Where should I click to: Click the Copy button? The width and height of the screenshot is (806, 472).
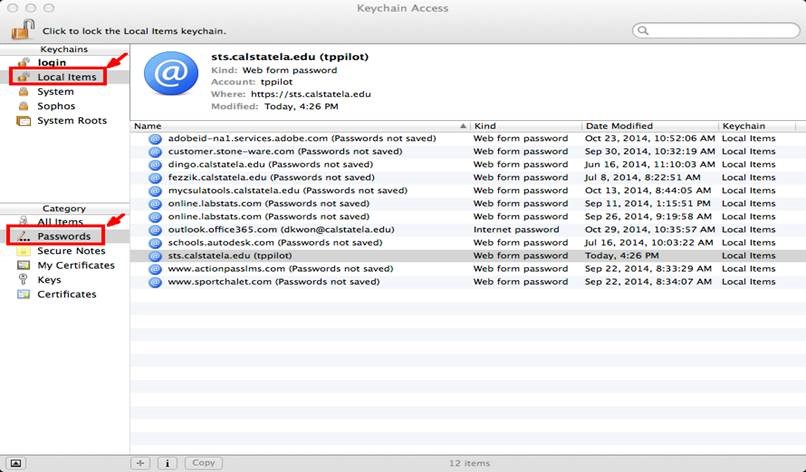click(204, 463)
